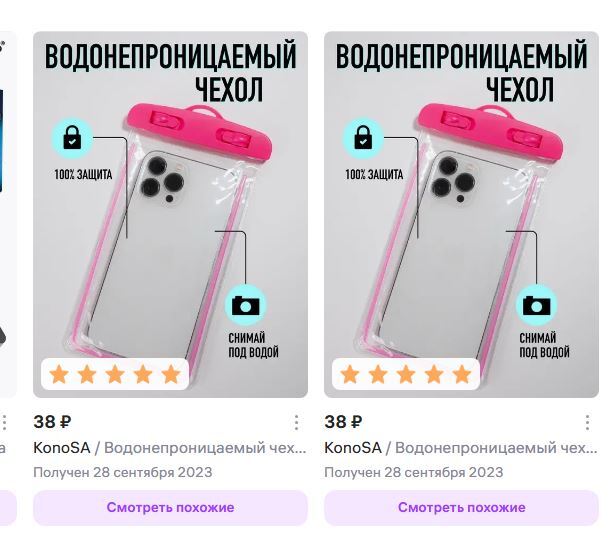
Task: Click partially visible button at far left edge
Action: click(x=8, y=507)
